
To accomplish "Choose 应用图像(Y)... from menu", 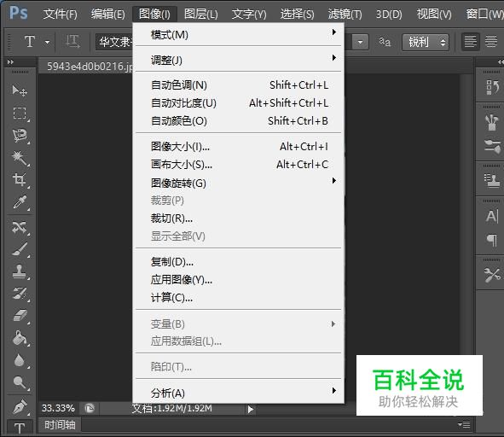I will point(238,280).
